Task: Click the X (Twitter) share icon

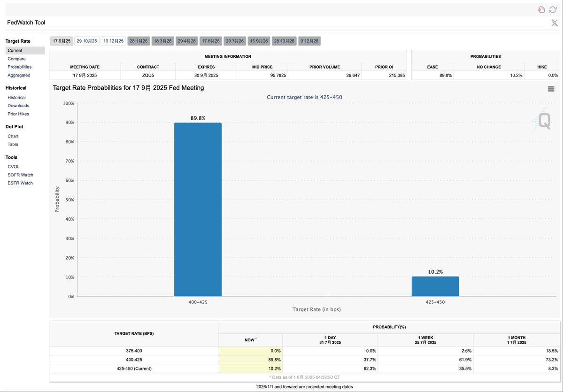Action: (x=555, y=23)
